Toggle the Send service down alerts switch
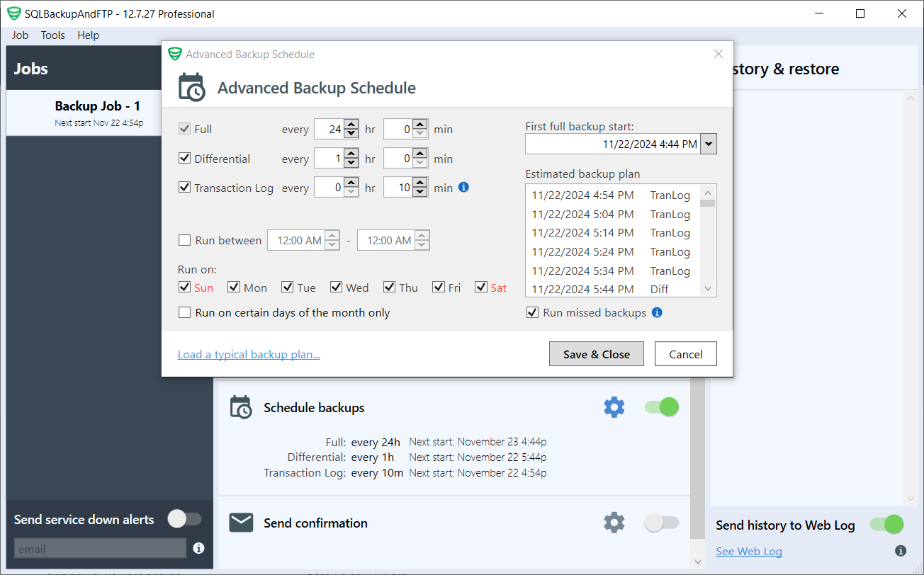This screenshot has width=924, height=575. (x=185, y=519)
